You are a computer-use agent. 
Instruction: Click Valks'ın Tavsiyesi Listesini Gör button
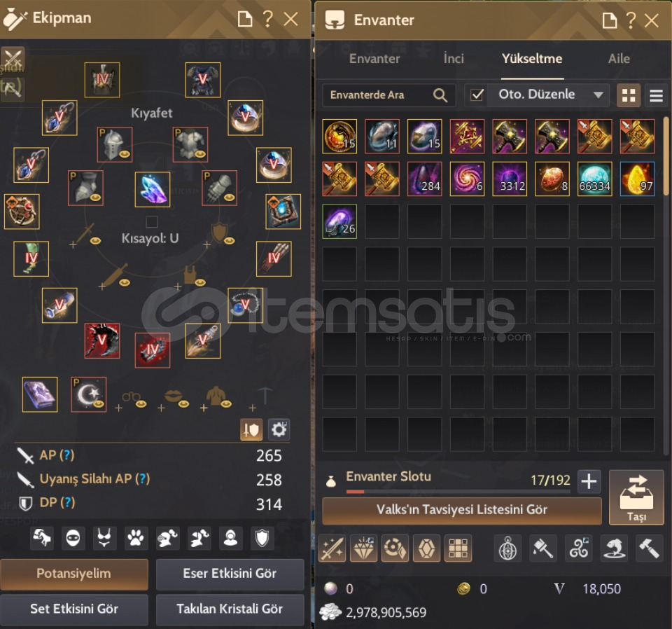(462, 510)
